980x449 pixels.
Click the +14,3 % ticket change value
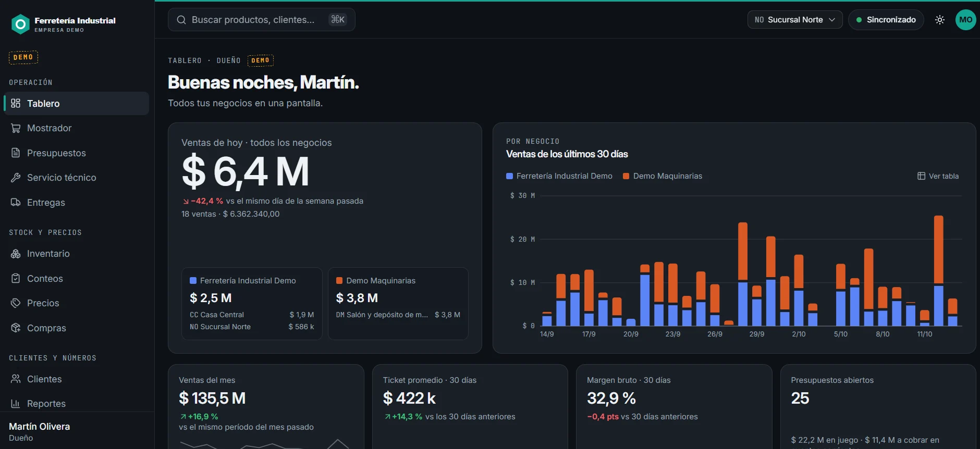pos(403,417)
